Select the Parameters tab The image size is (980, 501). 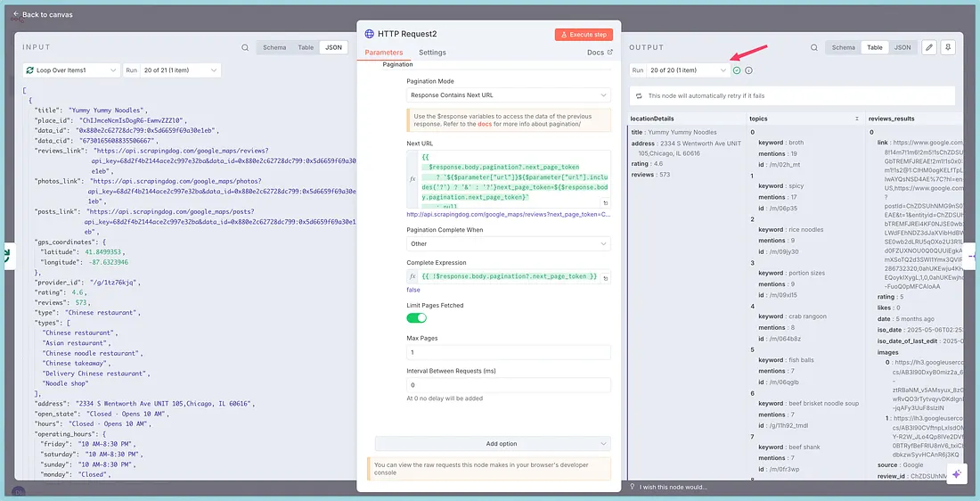coord(384,53)
